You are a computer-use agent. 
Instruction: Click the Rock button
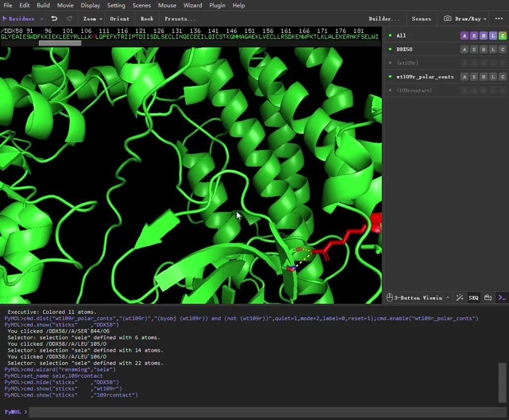[x=147, y=19]
